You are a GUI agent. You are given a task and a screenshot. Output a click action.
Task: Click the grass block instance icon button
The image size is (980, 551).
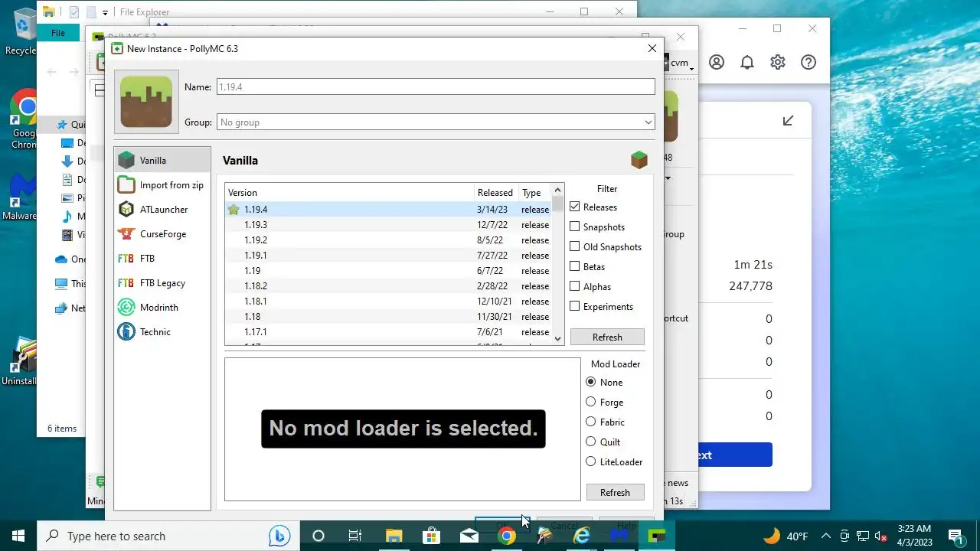click(146, 102)
